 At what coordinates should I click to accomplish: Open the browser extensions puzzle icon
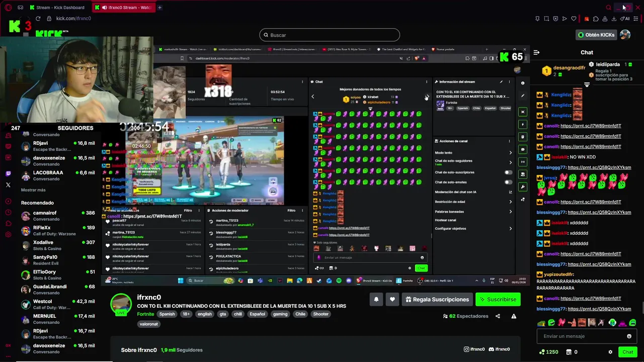click(x=596, y=19)
